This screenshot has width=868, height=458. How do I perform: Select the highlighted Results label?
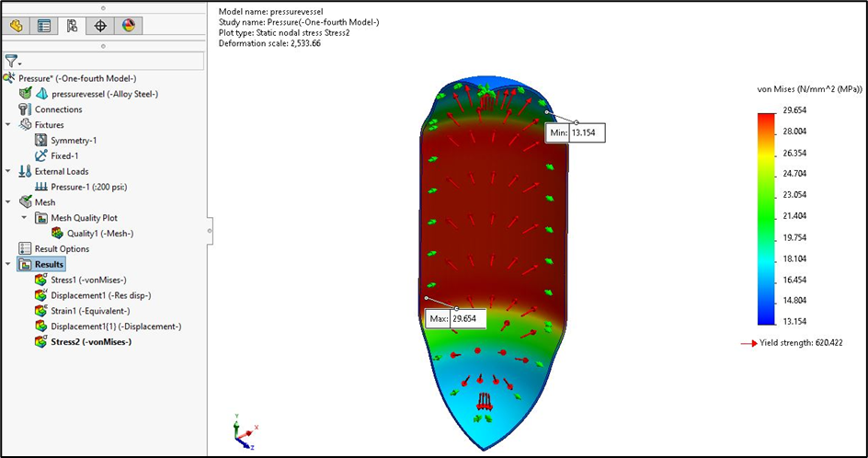[x=50, y=264]
